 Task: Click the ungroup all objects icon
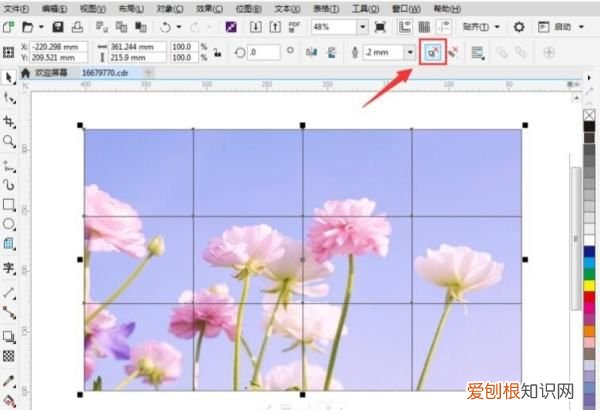click(453, 52)
